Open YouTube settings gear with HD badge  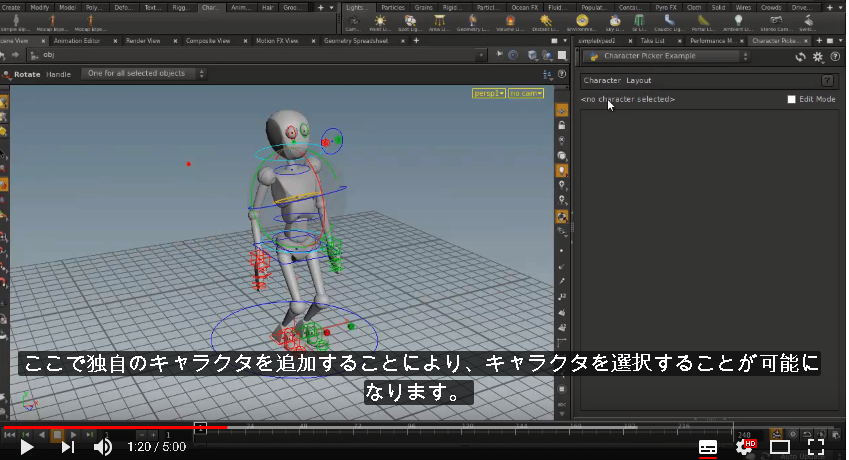[744, 447]
